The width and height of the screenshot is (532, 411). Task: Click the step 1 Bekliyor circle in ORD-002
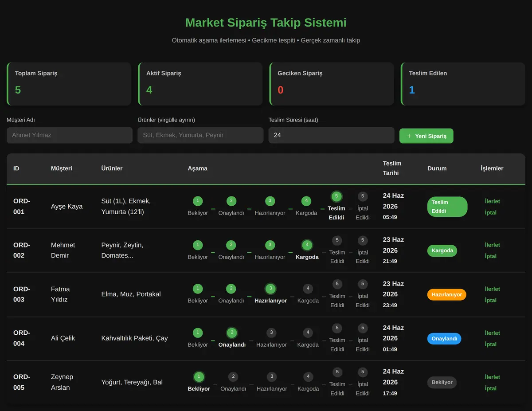(x=198, y=245)
